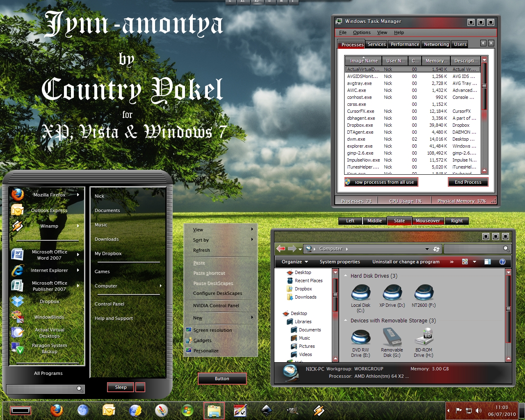Expand the change view dropdown arrow
Image resolution: width=525 pixels, height=420 pixels.
[475, 262]
